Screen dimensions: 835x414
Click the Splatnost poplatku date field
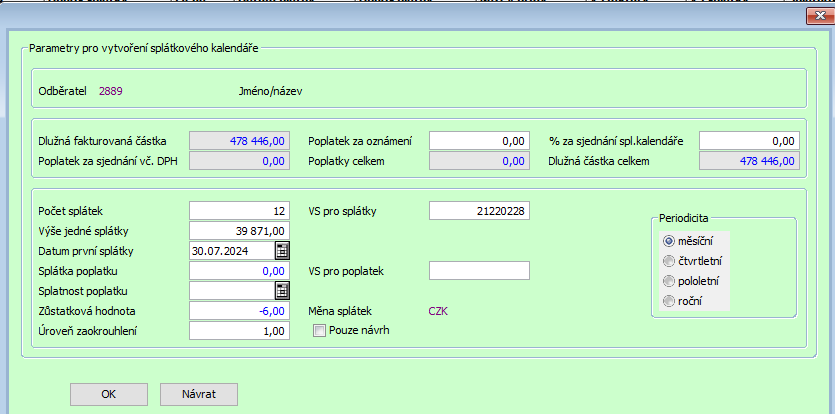pos(231,291)
